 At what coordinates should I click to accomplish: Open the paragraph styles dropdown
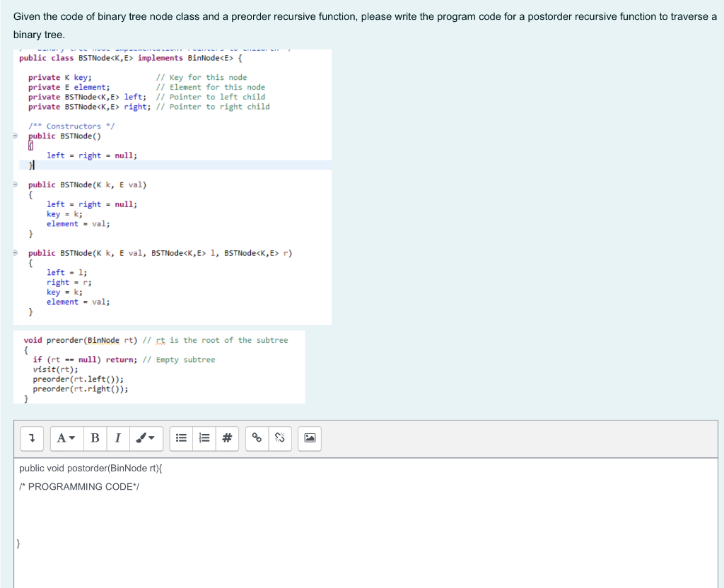[66, 438]
